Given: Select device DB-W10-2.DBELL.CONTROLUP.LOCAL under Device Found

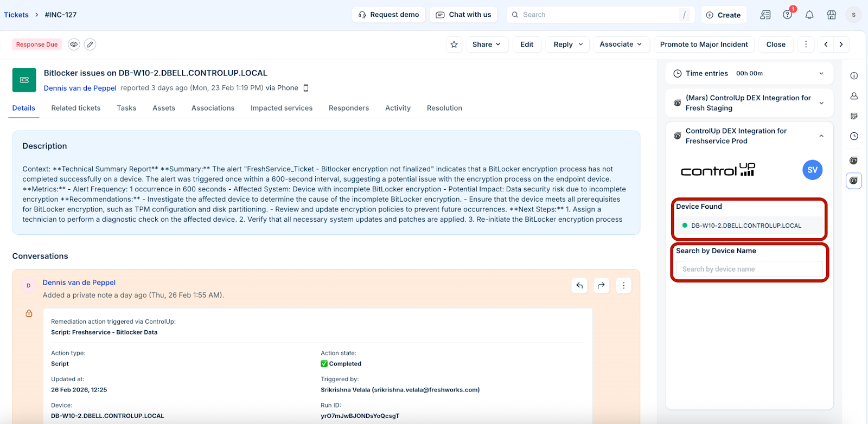Looking at the screenshot, I should 749,226.
